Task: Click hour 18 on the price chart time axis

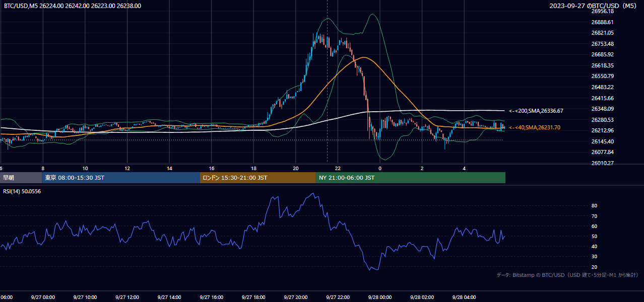Action: pyautogui.click(x=254, y=168)
